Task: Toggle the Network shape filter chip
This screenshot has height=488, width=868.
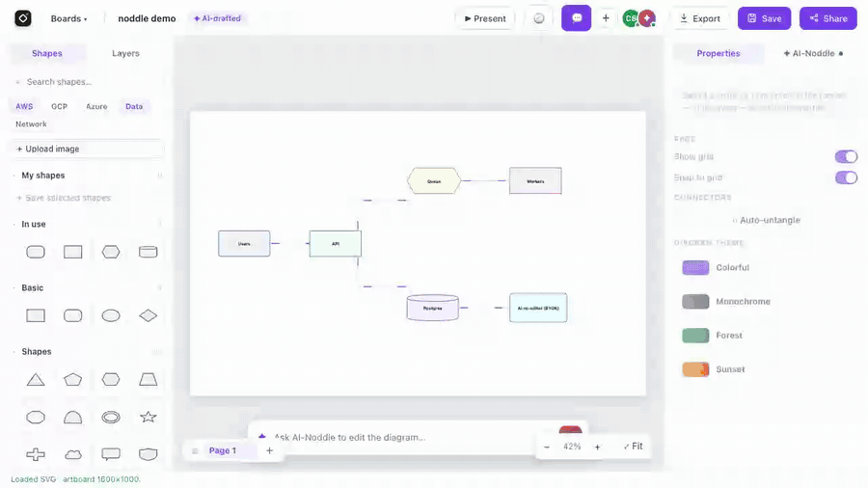Action: click(31, 124)
